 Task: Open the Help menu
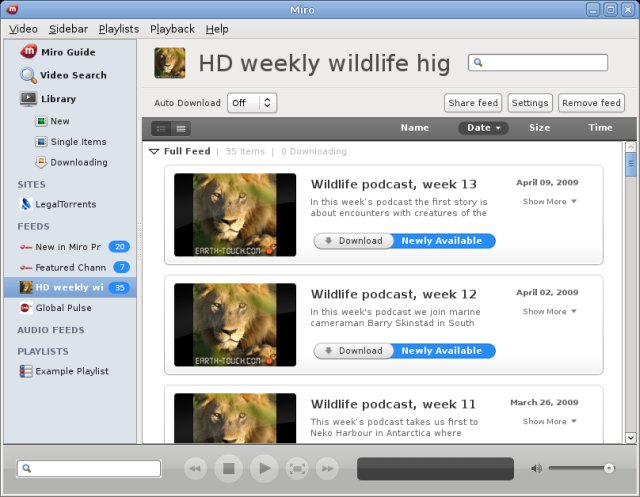(217, 29)
